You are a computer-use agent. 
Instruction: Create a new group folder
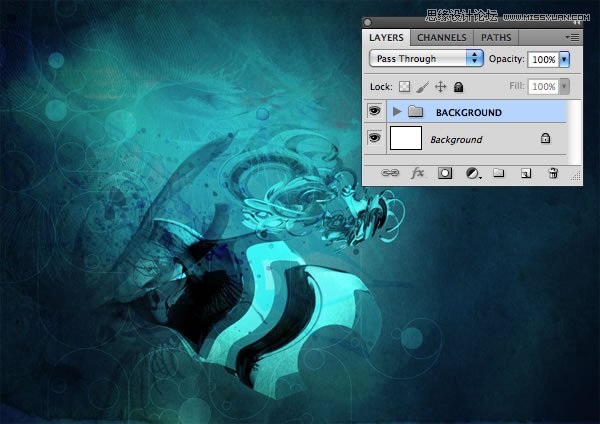click(498, 173)
